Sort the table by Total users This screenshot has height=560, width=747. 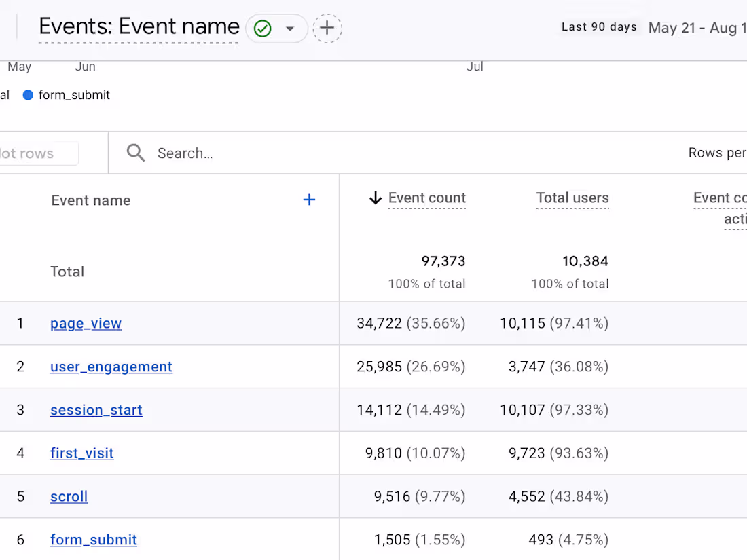pos(572,198)
